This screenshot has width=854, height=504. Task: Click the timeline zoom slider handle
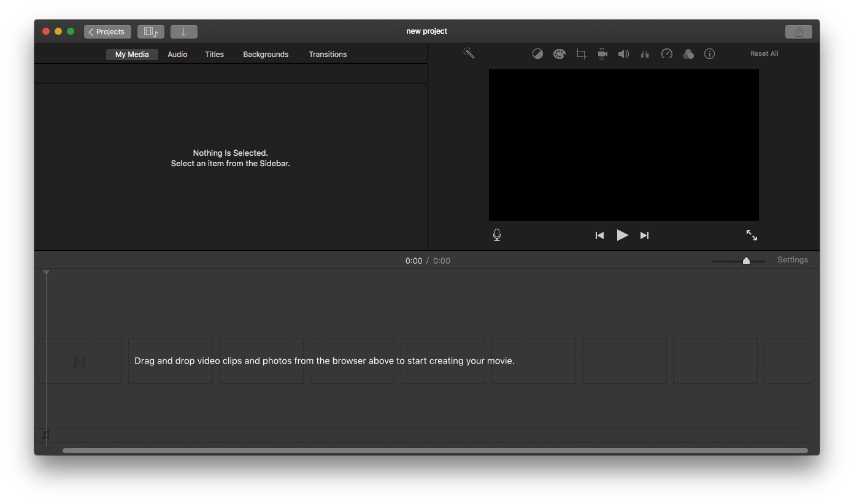tap(746, 261)
